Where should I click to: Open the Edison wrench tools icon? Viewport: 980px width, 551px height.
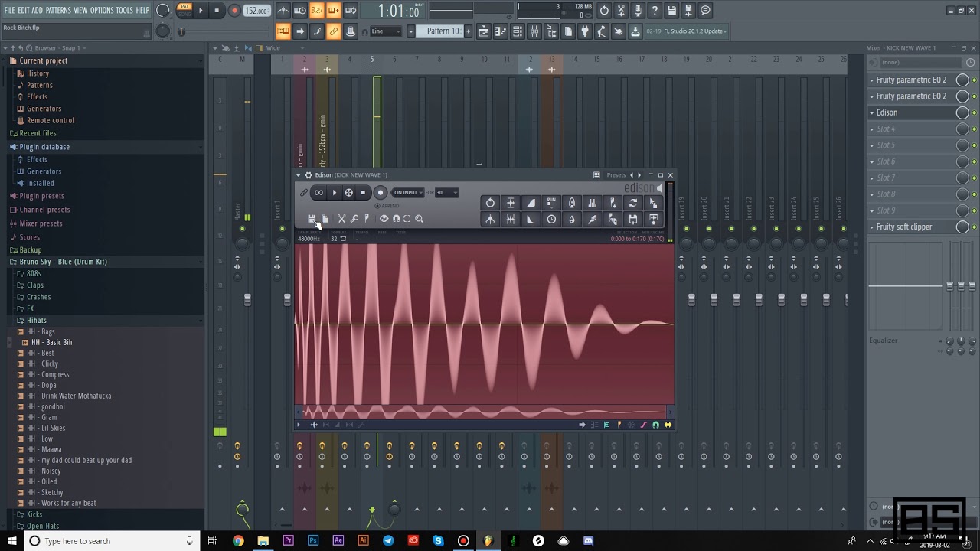point(354,219)
